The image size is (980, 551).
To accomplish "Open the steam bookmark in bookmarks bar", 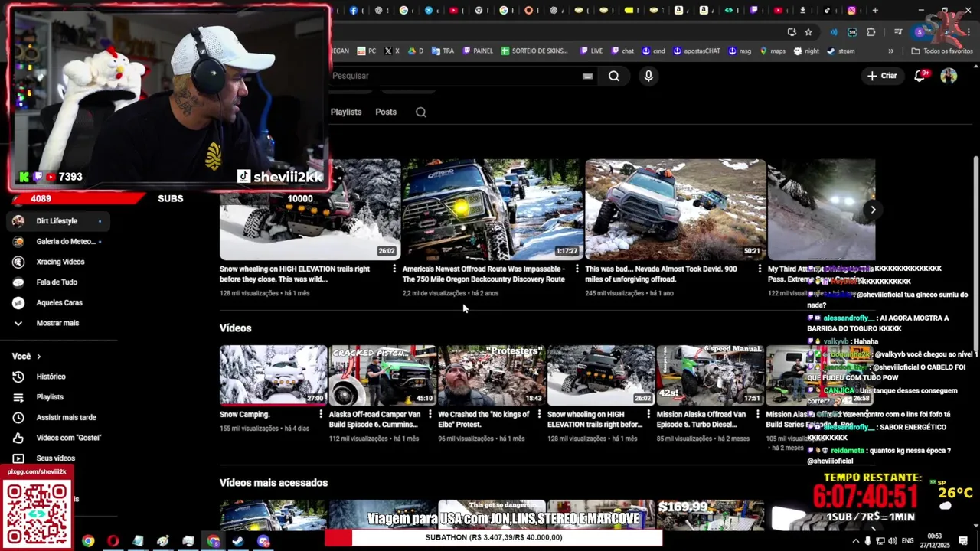I will [841, 51].
